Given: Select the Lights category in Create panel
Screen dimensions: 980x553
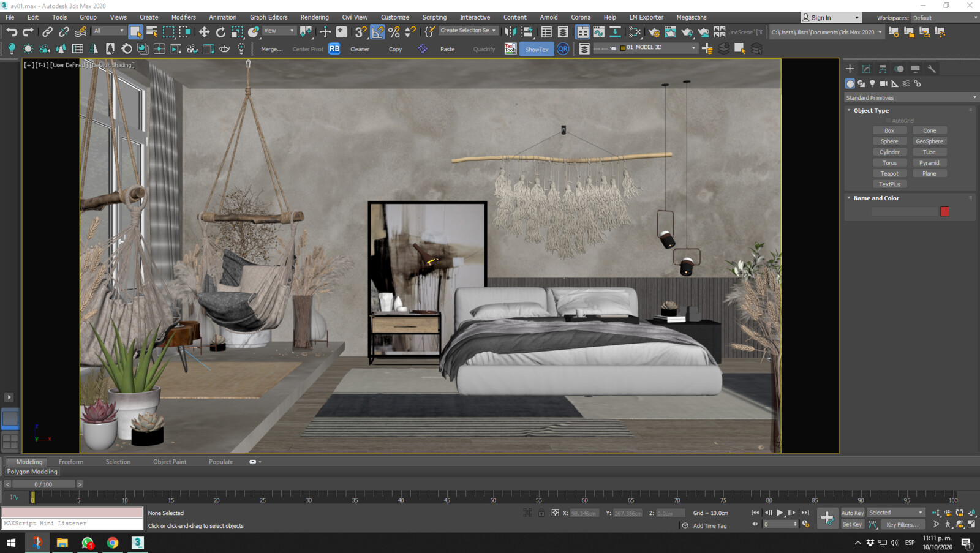Looking at the screenshot, I should tap(872, 83).
